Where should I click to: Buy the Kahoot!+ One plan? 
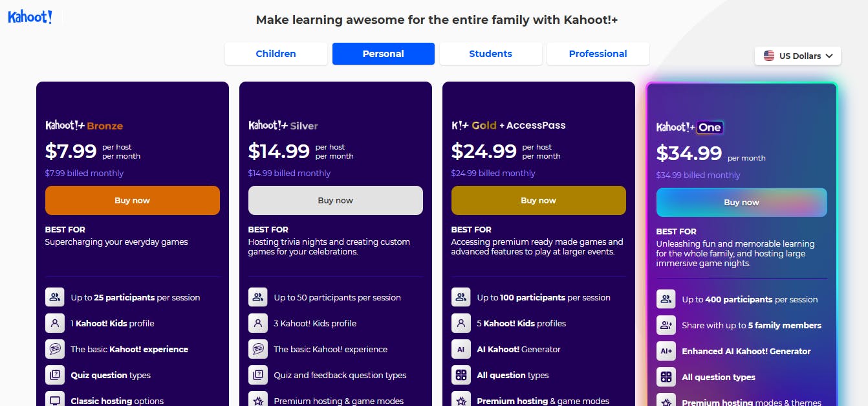(x=741, y=203)
